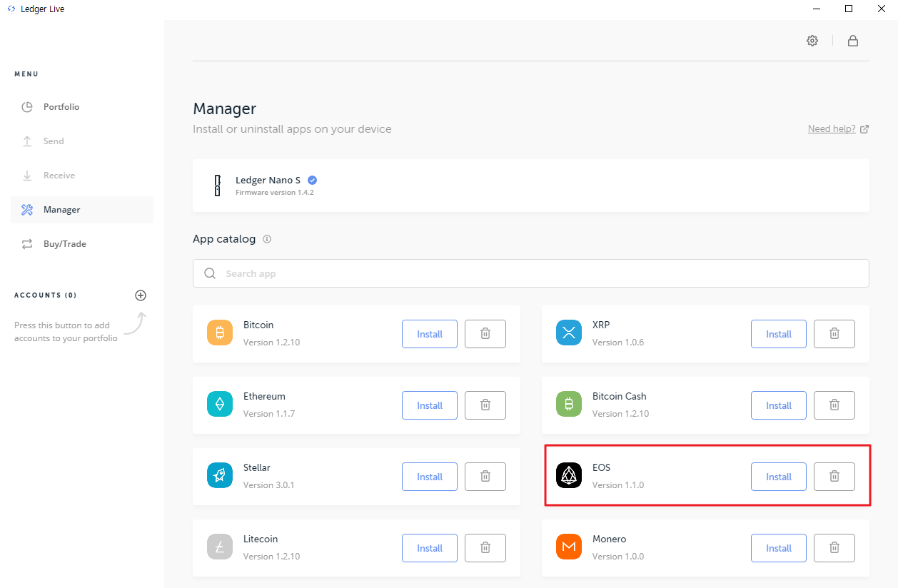This screenshot has width=898, height=588.
Task: Click the Stellar Version 3.0.1 text
Action: [269, 485]
